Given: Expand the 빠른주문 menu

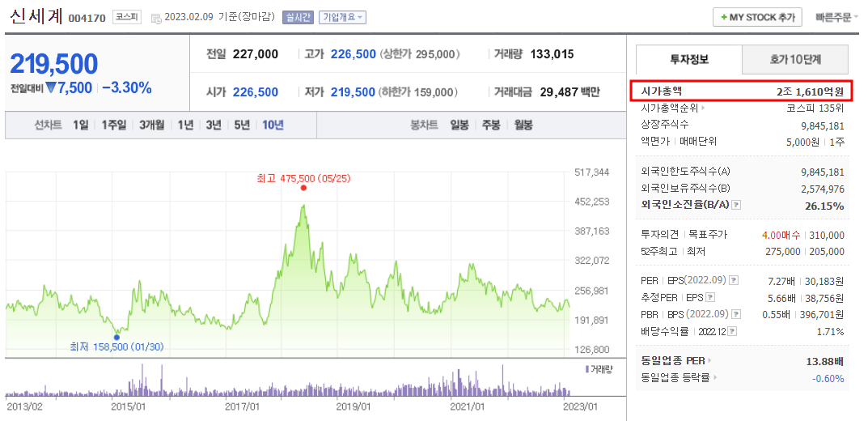Looking at the screenshot, I should tap(837, 17).
